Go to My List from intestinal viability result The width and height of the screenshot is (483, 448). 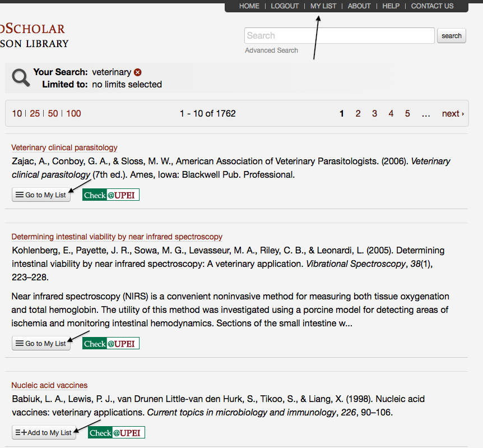point(41,344)
